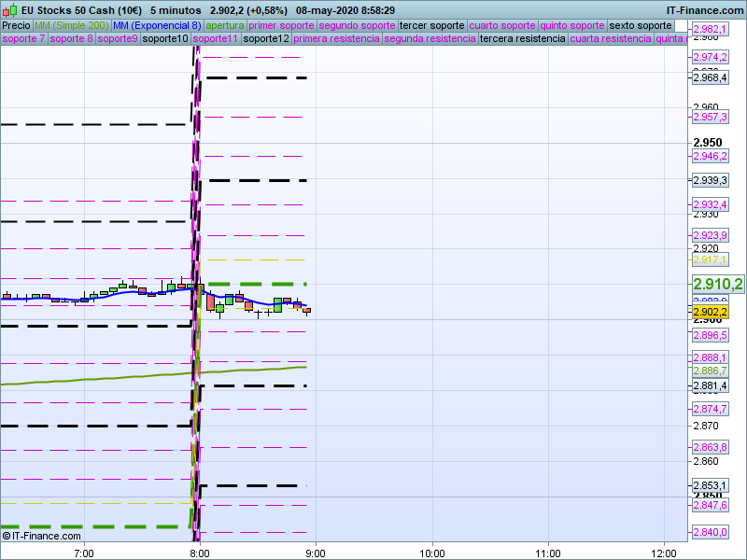Click the © IT-Finance.com copyright at bottom left
The image size is (747, 560).
(42, 536)
